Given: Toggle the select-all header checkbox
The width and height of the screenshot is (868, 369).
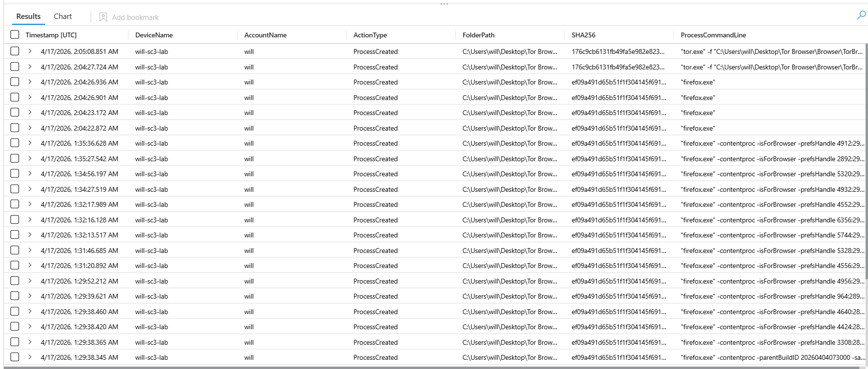Looking at the screenshot, I should tap(15, 35).
